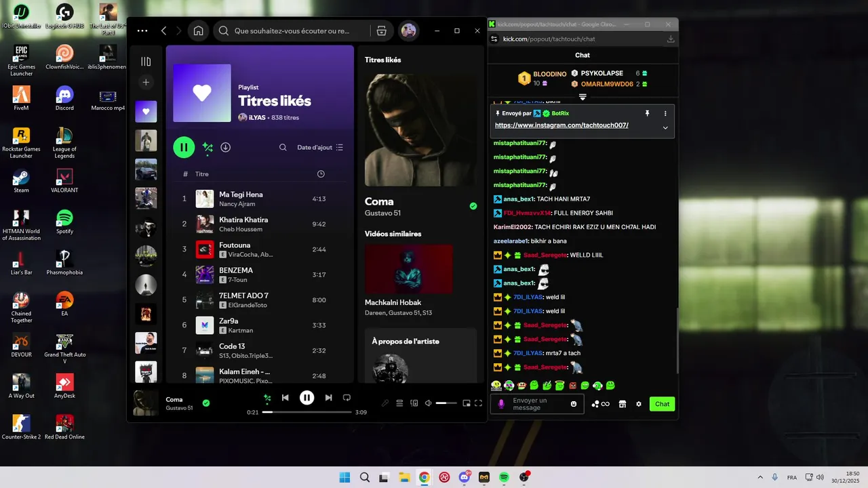Enter Spotify full screen mode
The width and height of the screenshot is (868, 488).
pos(479,403)
